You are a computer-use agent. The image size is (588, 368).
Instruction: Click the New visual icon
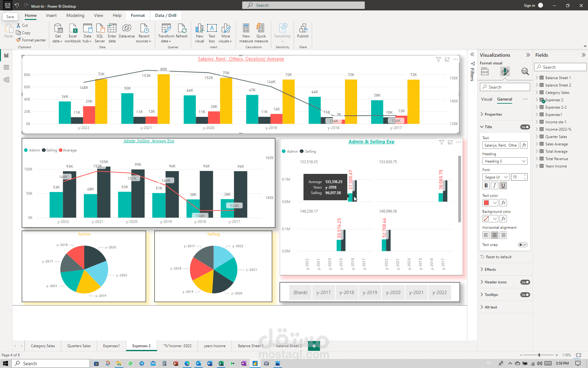199,29
